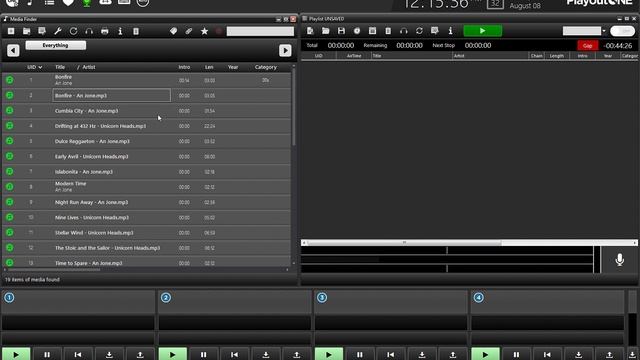The height and width of the screenshot is (360, 640).
Task: Toggle the green status icon for Modern Time
Action: click(x=10, y=187)
